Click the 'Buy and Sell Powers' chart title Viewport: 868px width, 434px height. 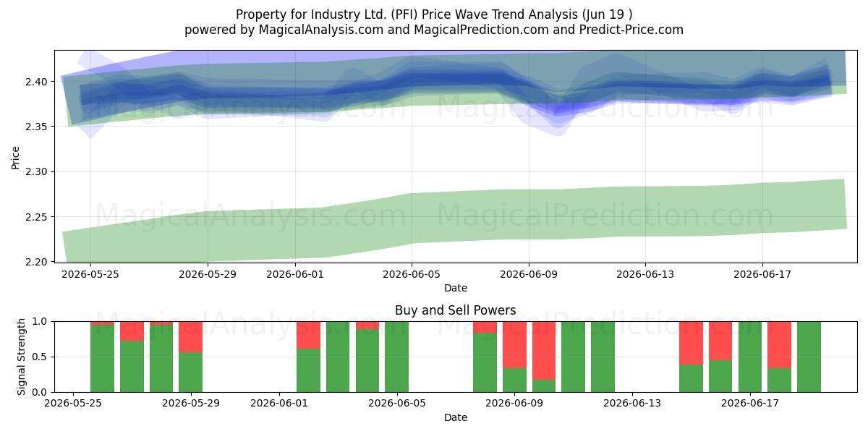456,310
